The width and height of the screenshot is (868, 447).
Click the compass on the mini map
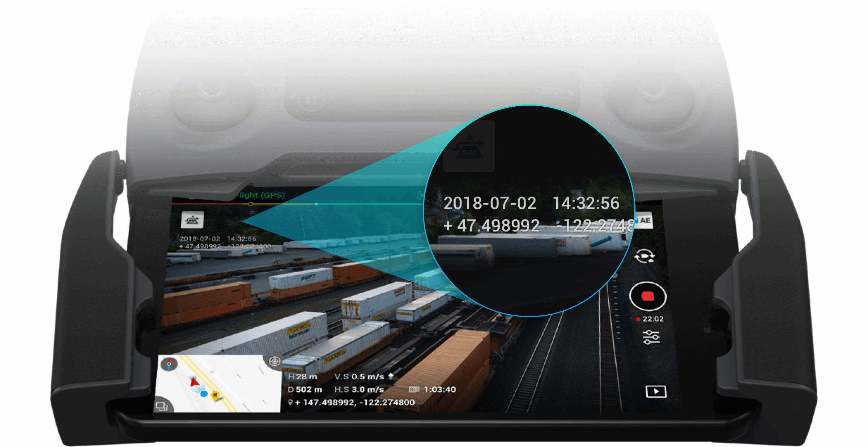[169, 364]
